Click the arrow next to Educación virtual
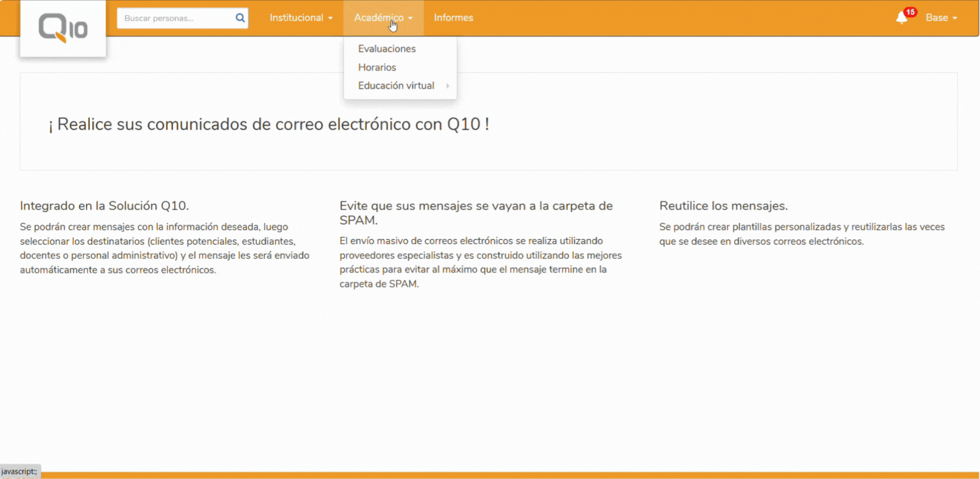The image size is (980, 479). tap(448, 85)
